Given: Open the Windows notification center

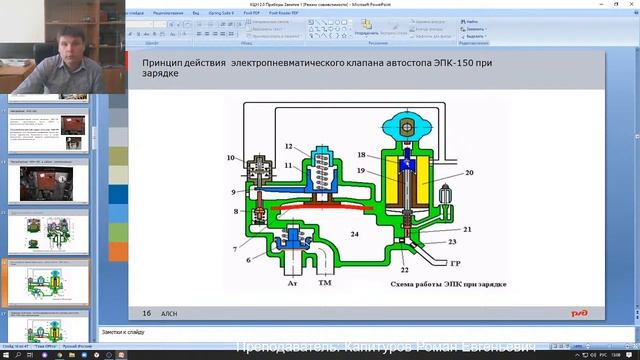Looking at the screenshot, I should tap(629, 355).
